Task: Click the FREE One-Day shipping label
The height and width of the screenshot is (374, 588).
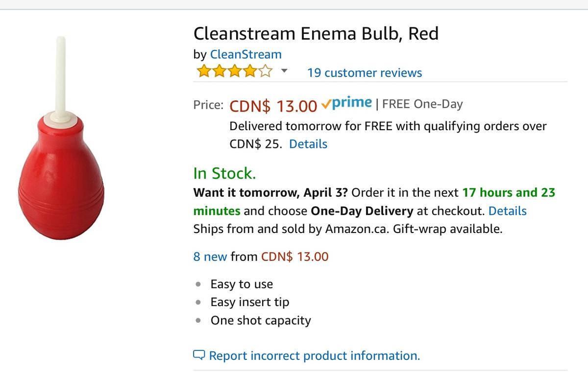Action: (422, 104)
